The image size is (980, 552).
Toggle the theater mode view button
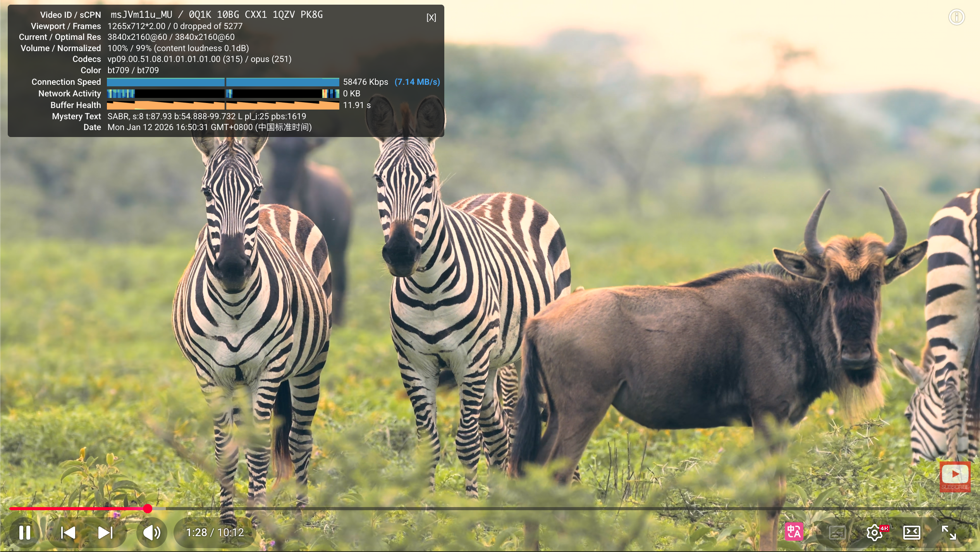coord(911,533)
